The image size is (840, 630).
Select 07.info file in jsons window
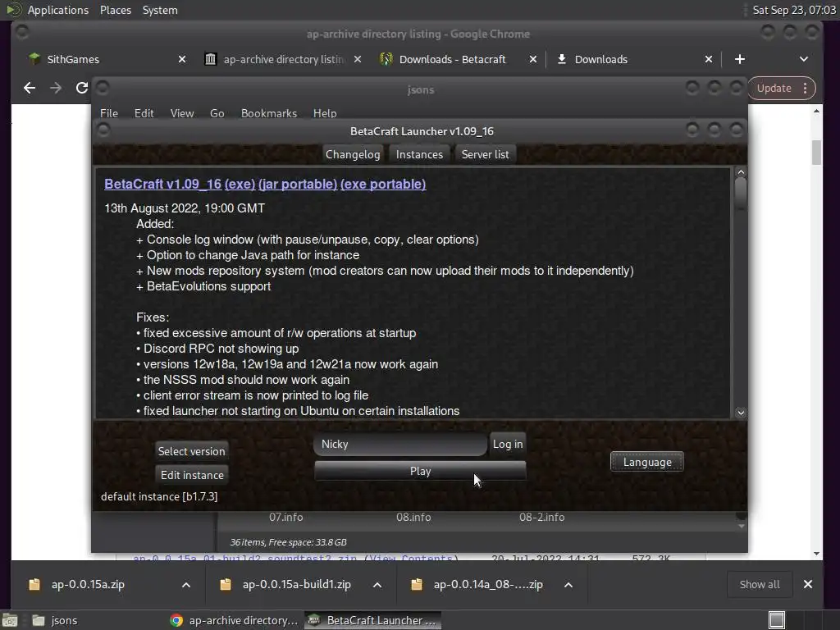click(x=286, y=517)
